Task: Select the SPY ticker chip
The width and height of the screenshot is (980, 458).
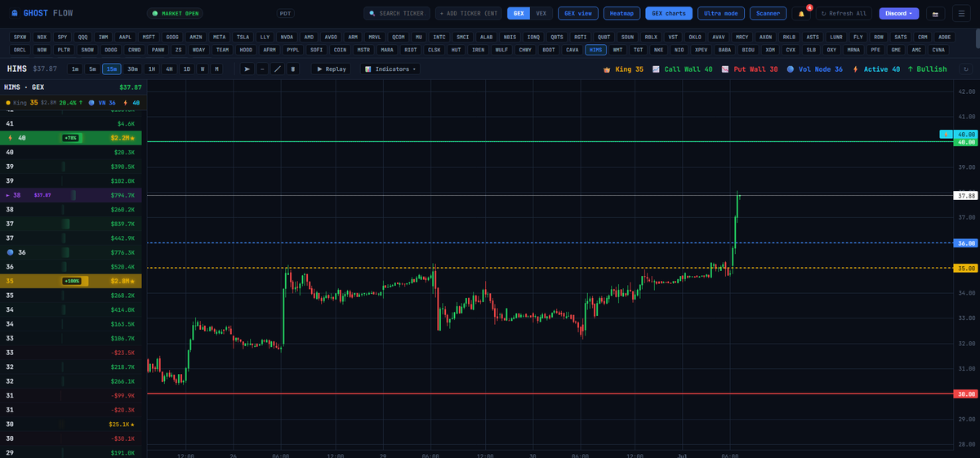Action: [x=62, y=38]
